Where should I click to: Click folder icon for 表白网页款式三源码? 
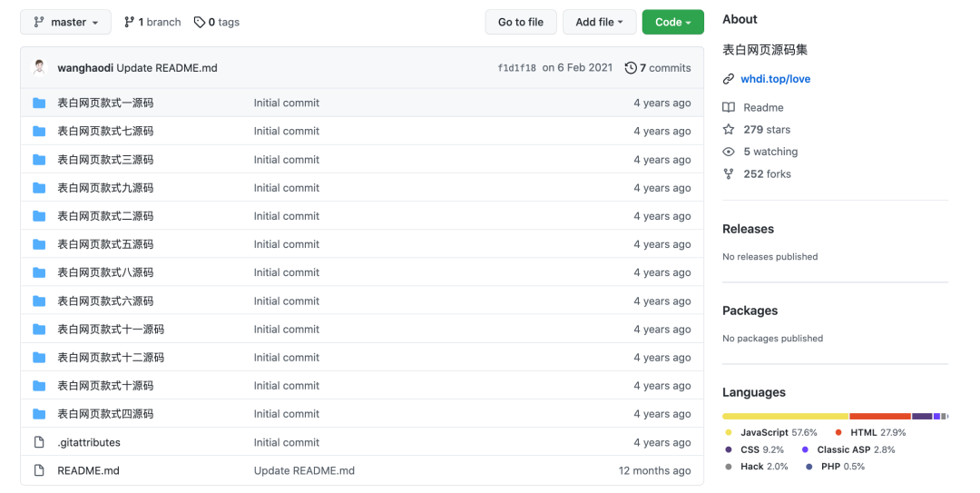(x=39, y=160)
